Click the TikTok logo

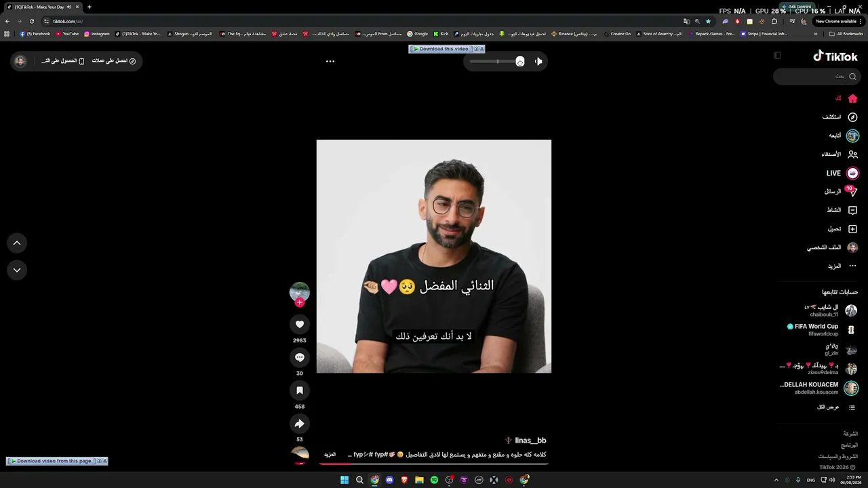[x=835, y=56]
